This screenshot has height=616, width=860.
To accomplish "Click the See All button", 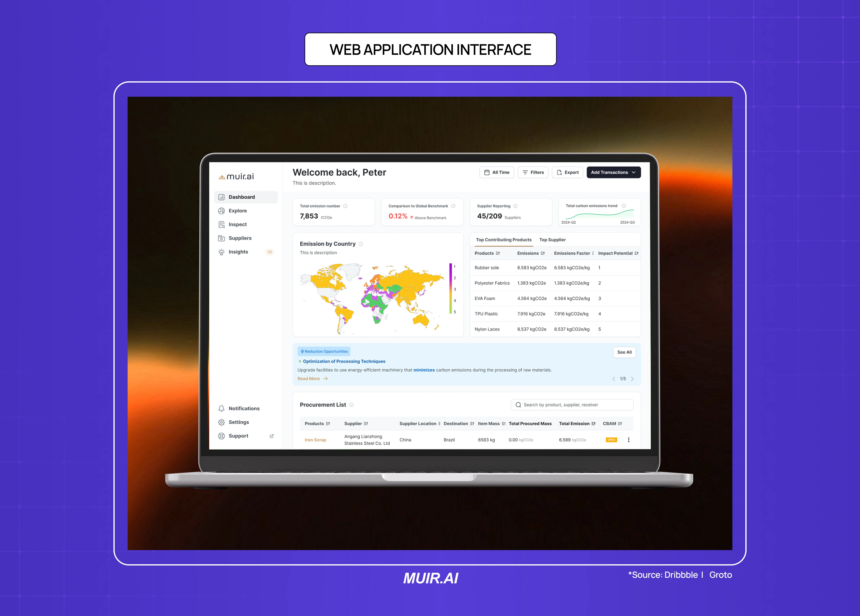I will click(624, 352).
